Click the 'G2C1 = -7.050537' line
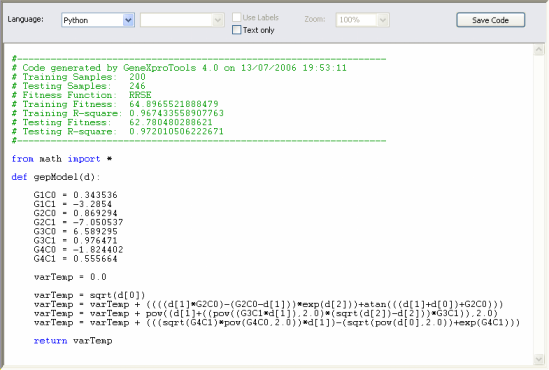Screen dimensions: 549x370 pyautogui.click(x=78, y=222)
